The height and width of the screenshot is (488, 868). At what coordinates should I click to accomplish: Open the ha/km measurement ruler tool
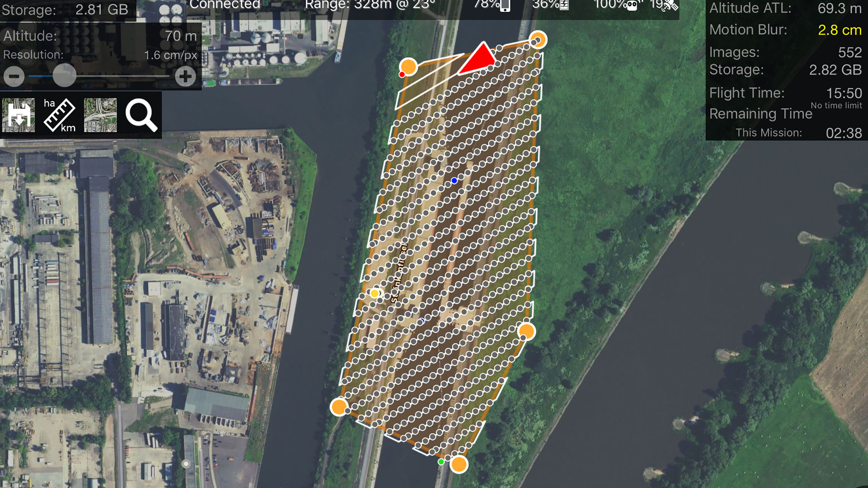(x=59, y=115)
